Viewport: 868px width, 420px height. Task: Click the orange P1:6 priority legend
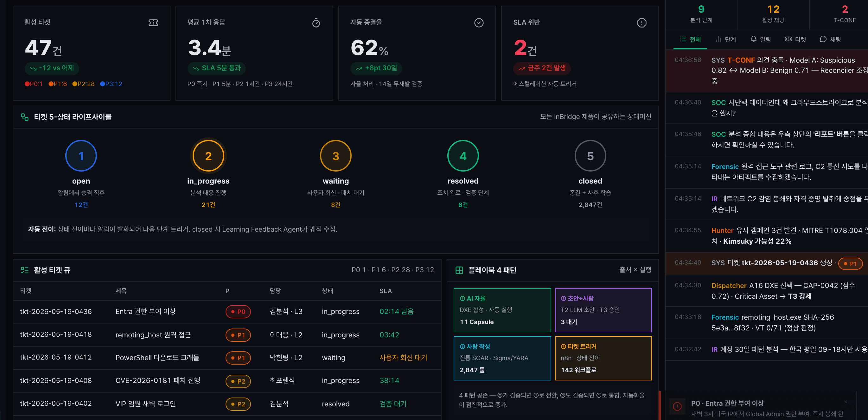pos(58,84)
